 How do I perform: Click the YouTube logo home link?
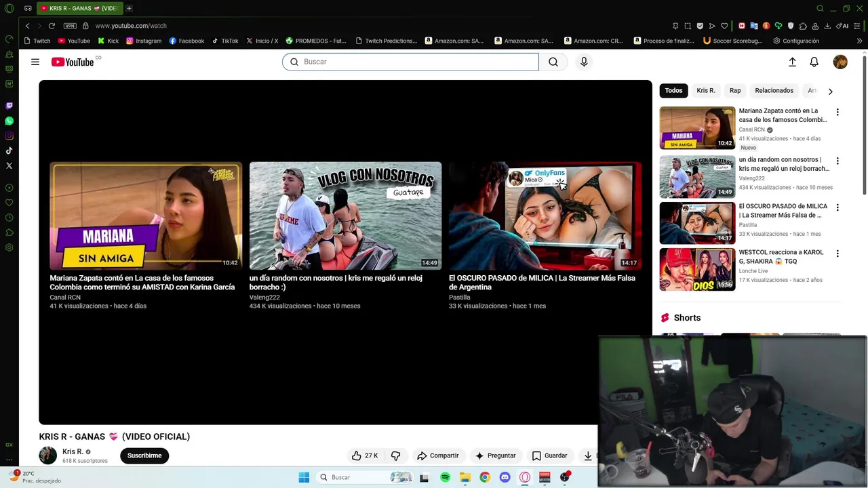(x=73, y=62)
